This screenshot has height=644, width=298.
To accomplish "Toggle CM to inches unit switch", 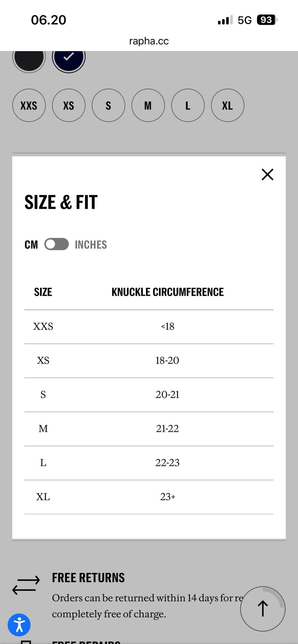I will coord(56,244).
